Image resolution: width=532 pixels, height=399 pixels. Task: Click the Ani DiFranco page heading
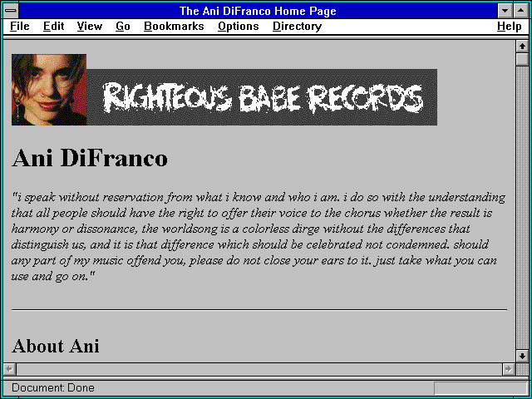tap(90, 158)
